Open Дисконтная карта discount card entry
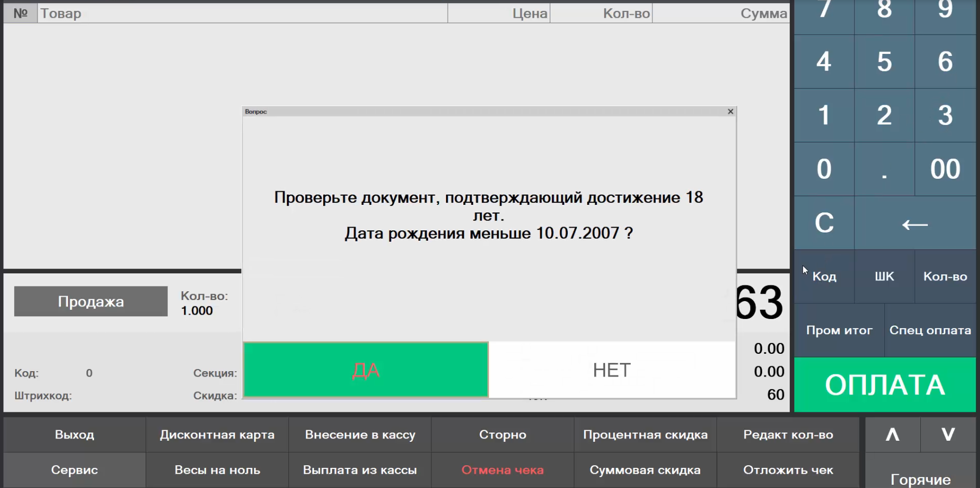The width and height of the screenshot is (980, 488). (x=217, y=435)
